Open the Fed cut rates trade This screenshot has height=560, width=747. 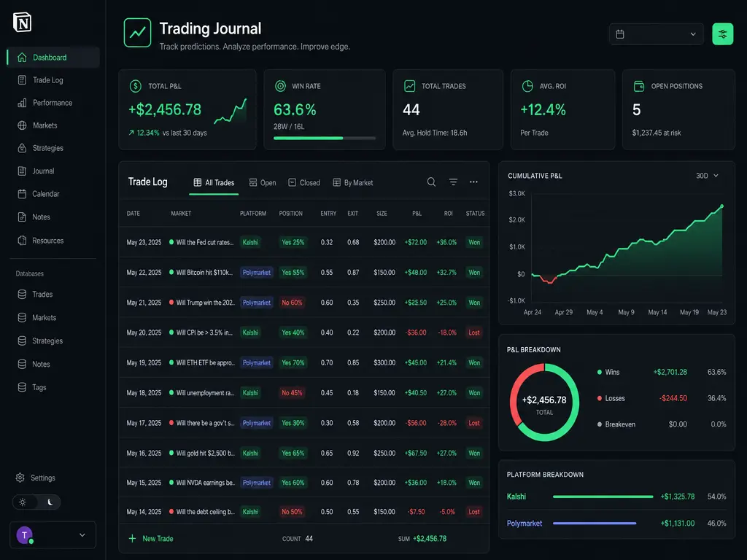pyautogui.click(x=304, y=242)
